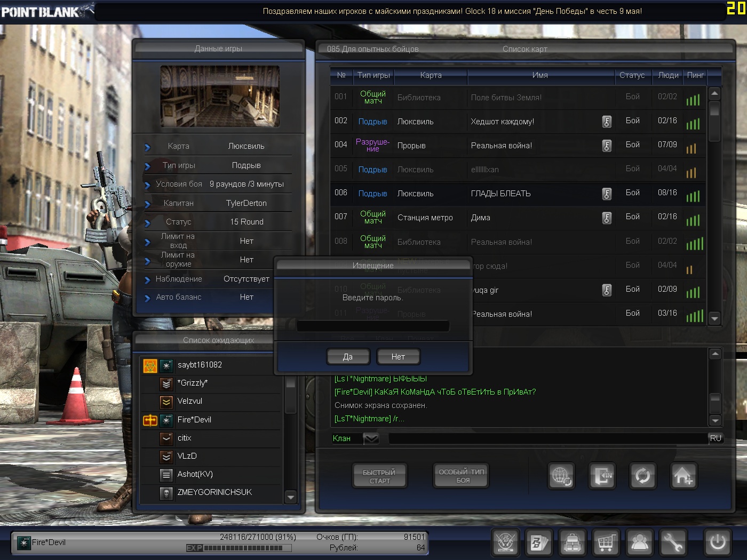Image resolution: width=747 pixels, height=560 pixels.
Task: Click the power exit icon
Action: click(x=717, y=543)
